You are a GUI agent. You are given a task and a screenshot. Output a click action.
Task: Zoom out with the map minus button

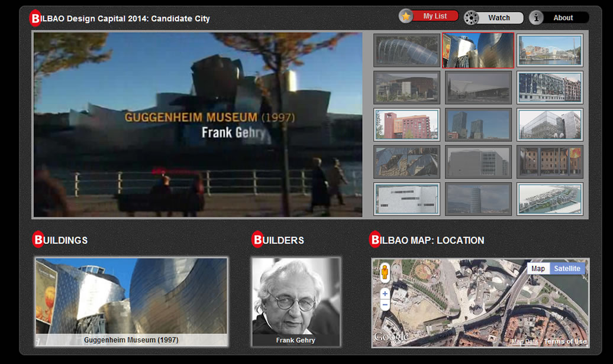click(x=385, y=305)
